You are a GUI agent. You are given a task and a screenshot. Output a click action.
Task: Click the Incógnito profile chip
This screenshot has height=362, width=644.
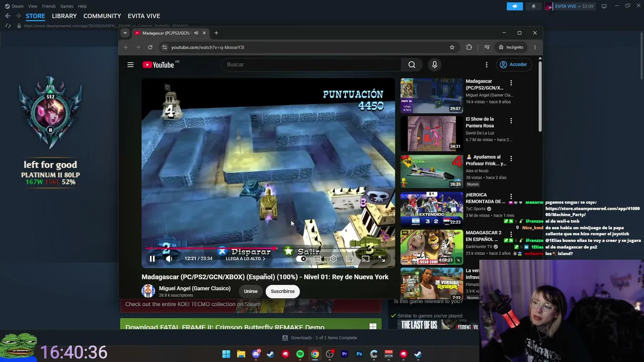[x=511, y=47]
